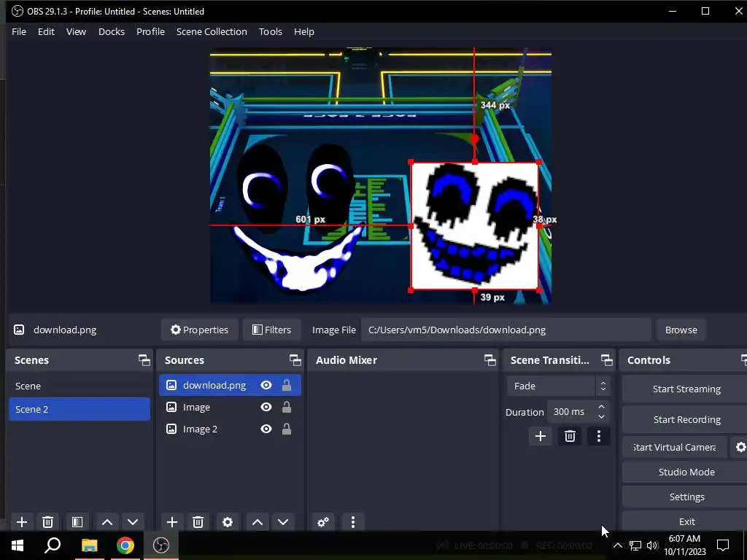The height and width of the screenshot is (560, 747).
Task: Pop out the Sources dock panel
Action: (295, 360)
